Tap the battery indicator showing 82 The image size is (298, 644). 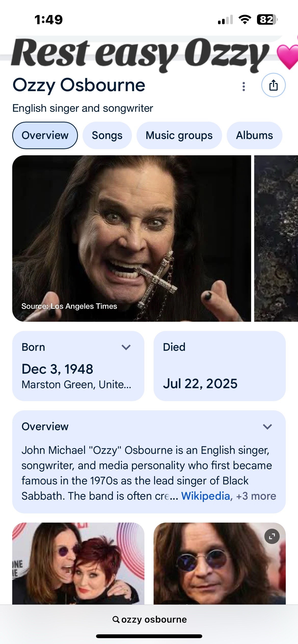(267, 19)
